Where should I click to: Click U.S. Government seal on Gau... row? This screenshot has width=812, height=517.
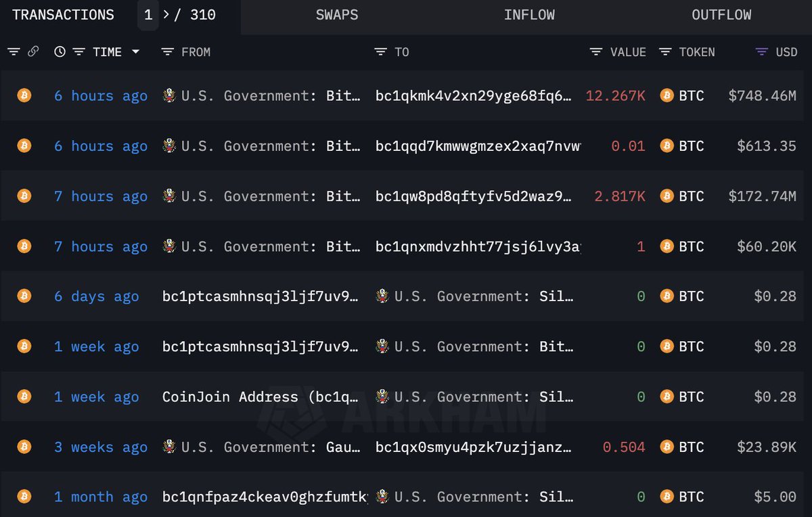170,447
